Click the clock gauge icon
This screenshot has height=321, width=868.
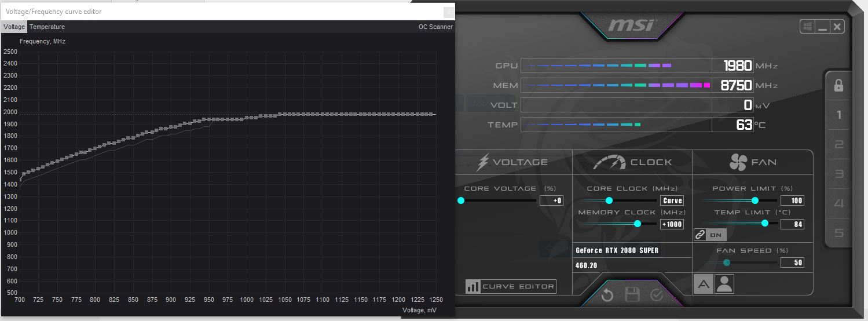click(610, 162)
